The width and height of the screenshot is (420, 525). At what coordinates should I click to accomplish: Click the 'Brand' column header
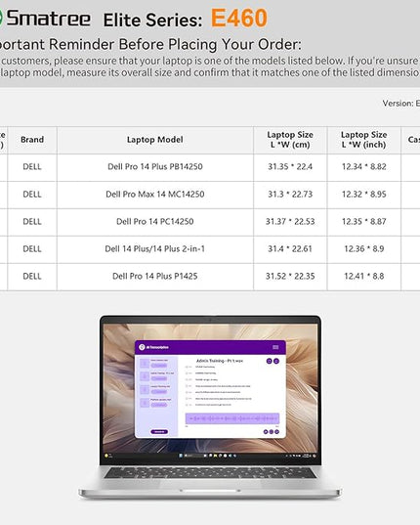click(32, 140)
